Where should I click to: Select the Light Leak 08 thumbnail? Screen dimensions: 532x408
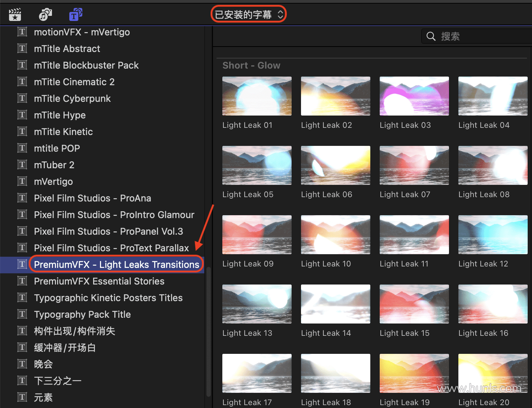[493, 165]
